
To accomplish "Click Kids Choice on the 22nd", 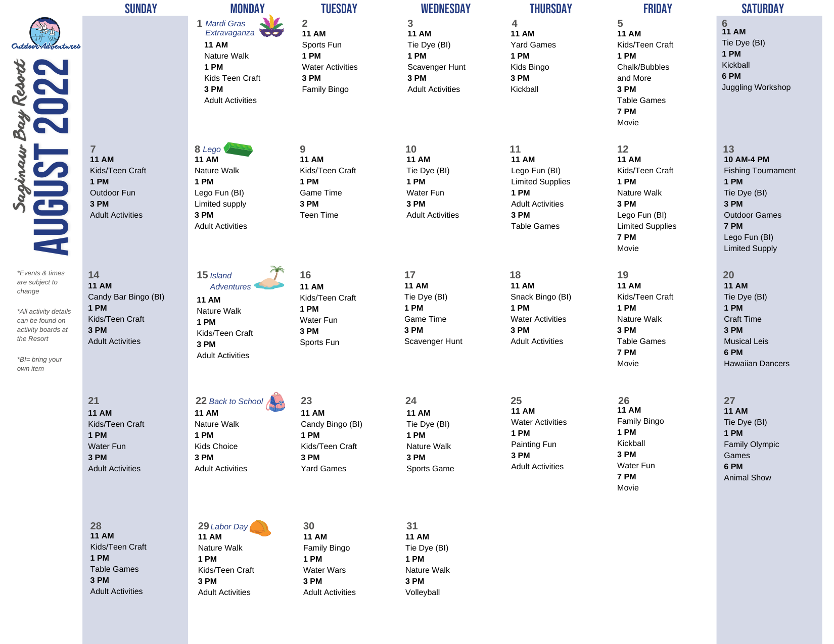I will click(x=216, y=447).
